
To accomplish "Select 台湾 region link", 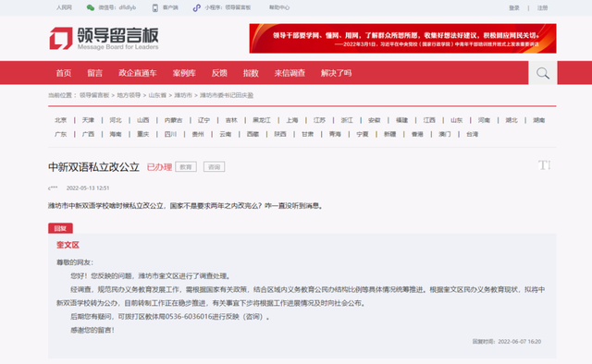I will (x=473, y=134).
